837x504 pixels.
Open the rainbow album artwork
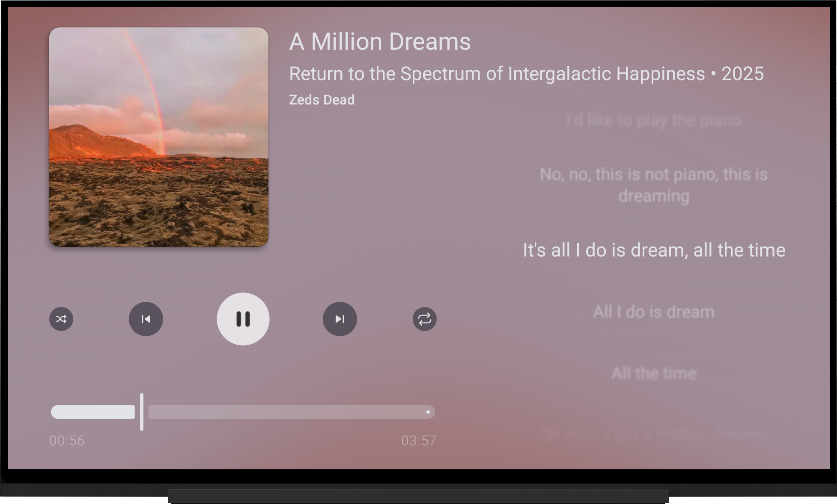pyautogui.click(x=159, y=137)
